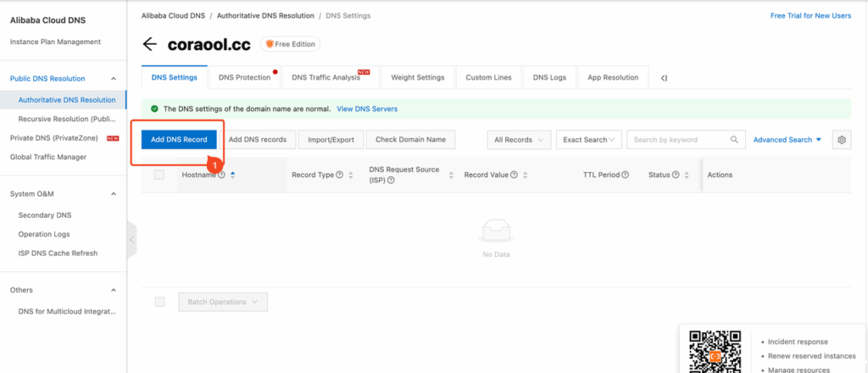Viewport: 868px width, 373px height.
Task: Open the DNS Logs tab
Action: pos(549,77)
